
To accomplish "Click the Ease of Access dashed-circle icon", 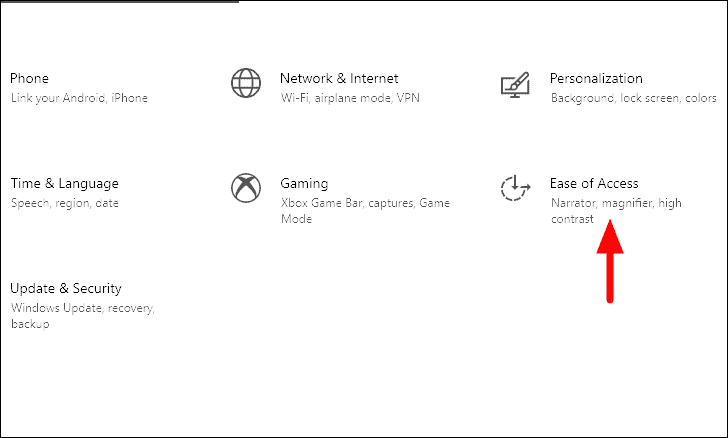I will click(x=515, y=188).
